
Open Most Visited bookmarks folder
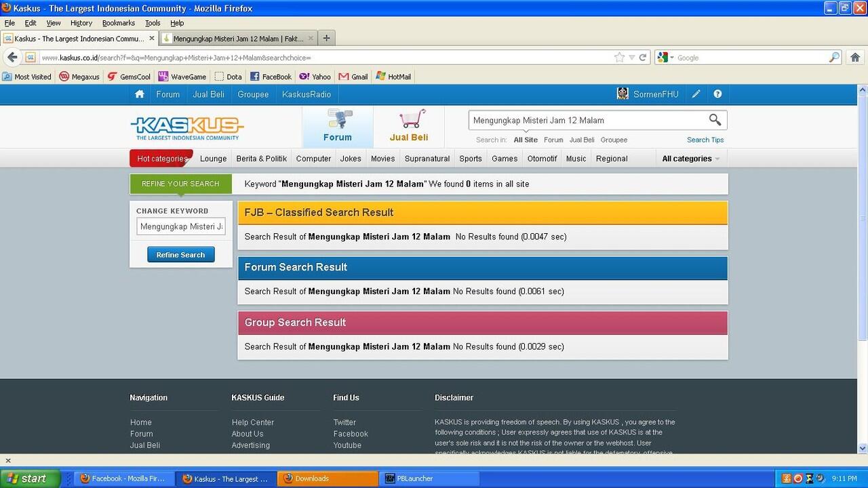click(x=26, y=77)
